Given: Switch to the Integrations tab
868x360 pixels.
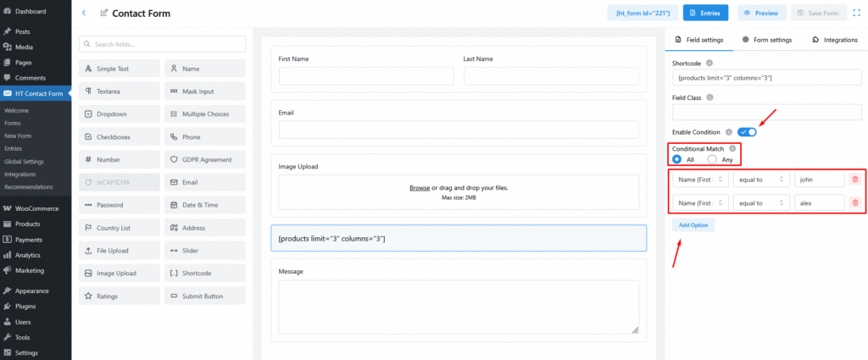Looking at the screenshot, I should coord(834,40).
